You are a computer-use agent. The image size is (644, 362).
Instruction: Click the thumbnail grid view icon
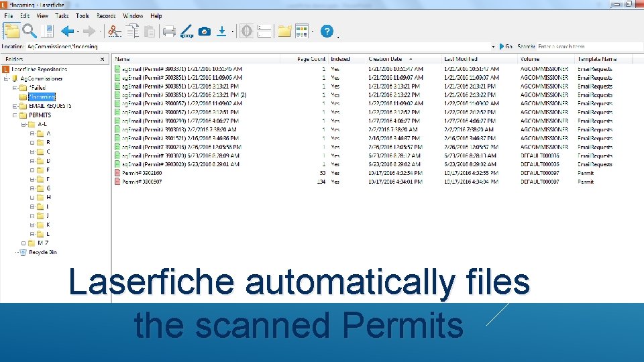pyautogui.click(x=302, y=32)
